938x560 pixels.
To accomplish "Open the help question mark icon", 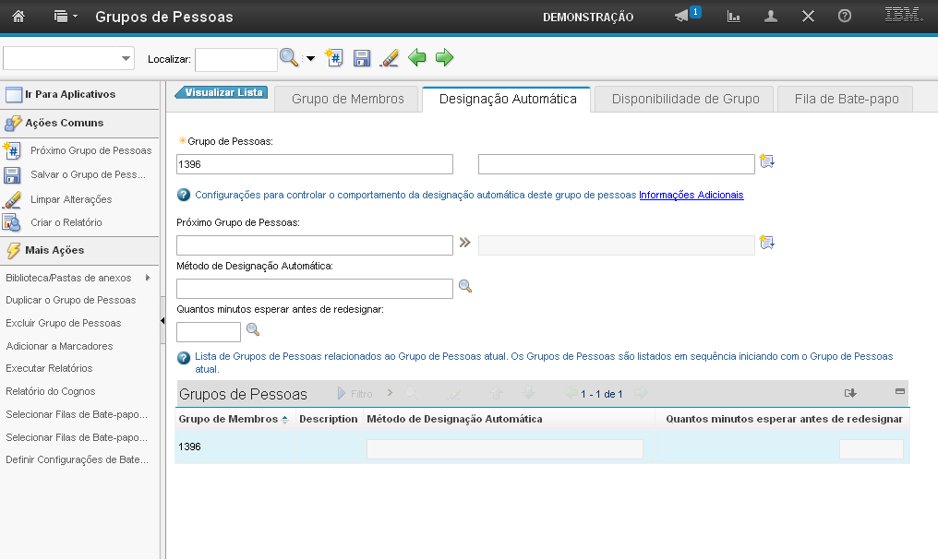I will click(x=844, y=17).
